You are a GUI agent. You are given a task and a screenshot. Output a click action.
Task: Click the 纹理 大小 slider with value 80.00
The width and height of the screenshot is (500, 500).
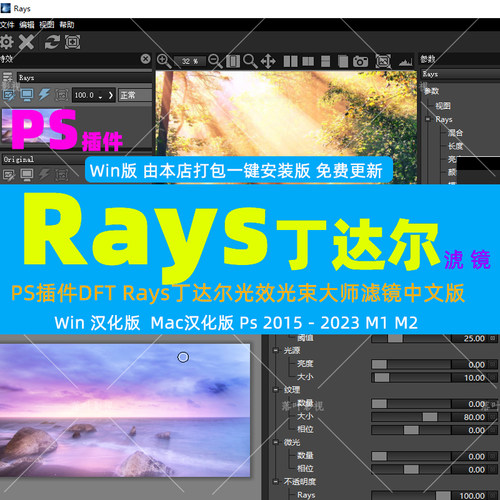click(x=411, y=417)
